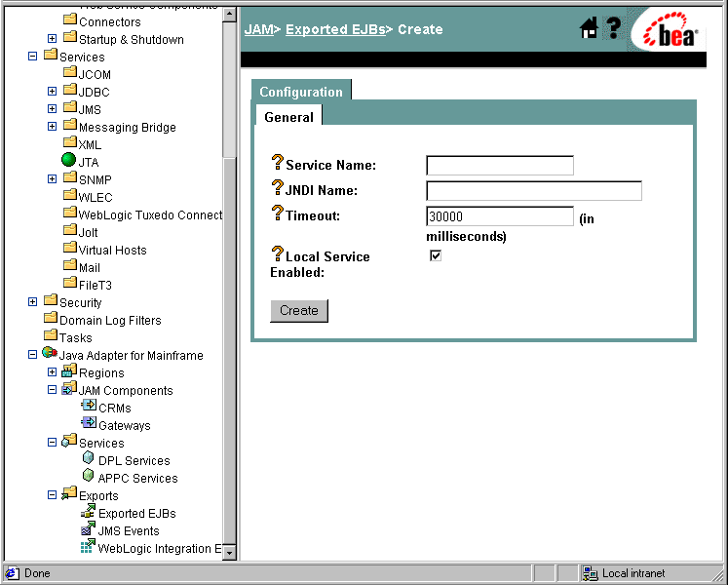Click the Mail folder icon
Image resolution: width=728 pixels, height=585 pixels.
(69, 265)
